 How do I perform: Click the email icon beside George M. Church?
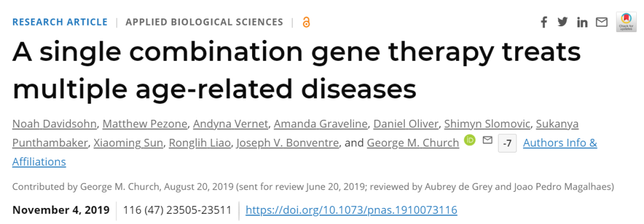pos(487,141)
